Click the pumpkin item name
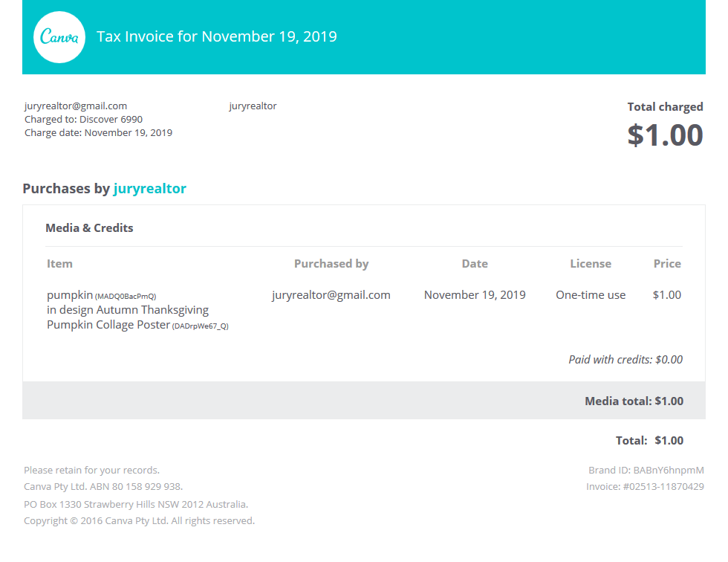The height and width of the screenshot is (562, 728). click(x=70, y=295)
